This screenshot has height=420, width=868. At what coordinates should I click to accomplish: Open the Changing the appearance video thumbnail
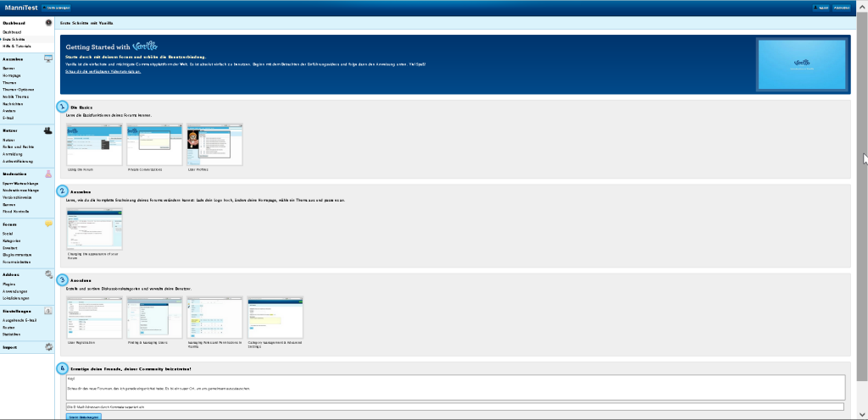(x=94, y=229)
